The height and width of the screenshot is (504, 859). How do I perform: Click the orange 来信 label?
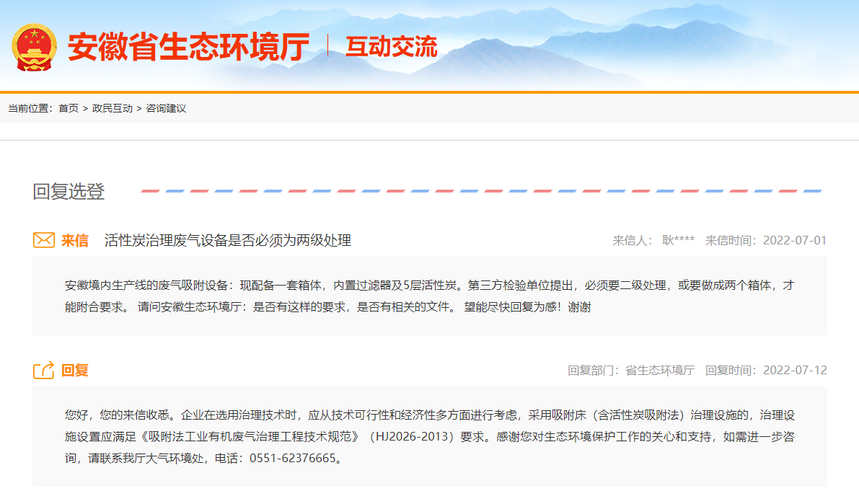74,241
